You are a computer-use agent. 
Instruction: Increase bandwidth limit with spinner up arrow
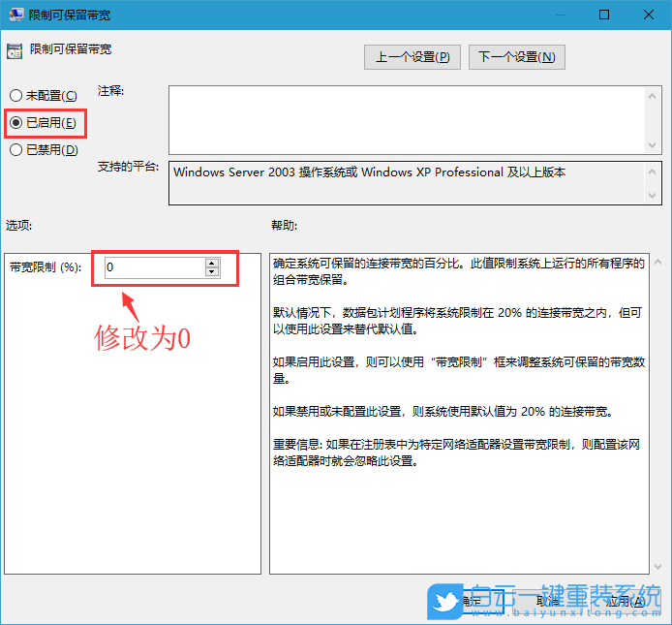[212, 263]
